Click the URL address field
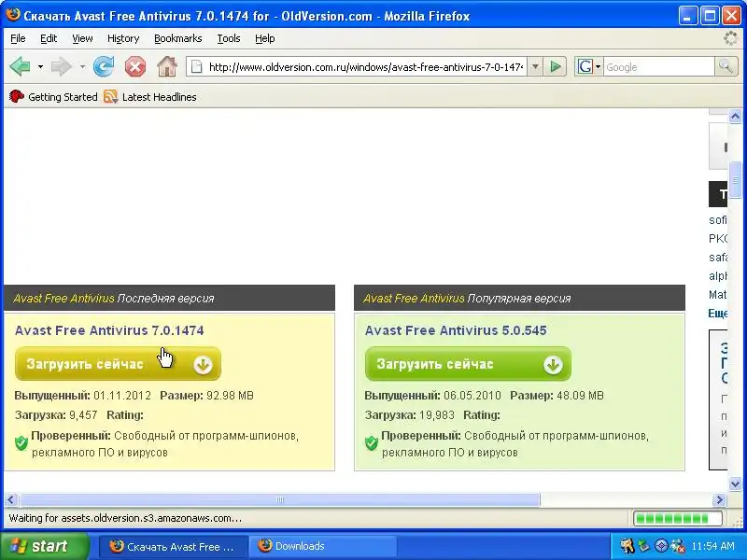Image resolution: width=747 pixels, height=560 pixels. [x=366, y=67]
